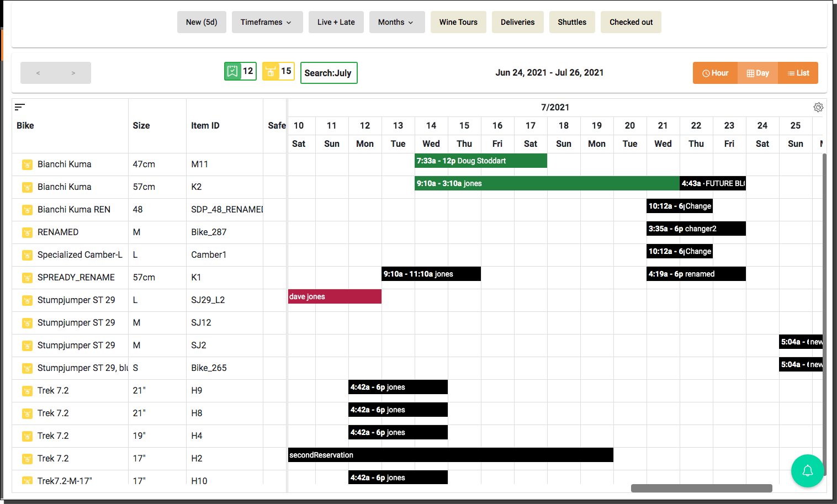
Task: Click the Search:July field
Action: click(329, 73)
